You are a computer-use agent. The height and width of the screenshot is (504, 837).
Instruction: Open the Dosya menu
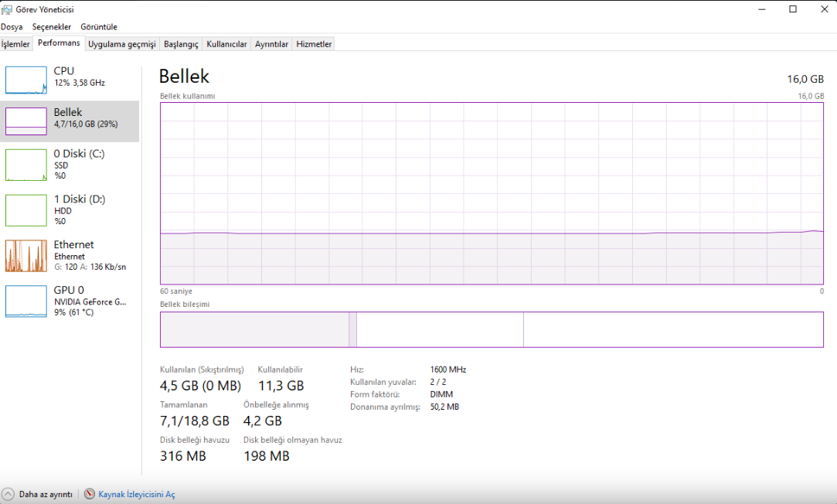(12, 27)
